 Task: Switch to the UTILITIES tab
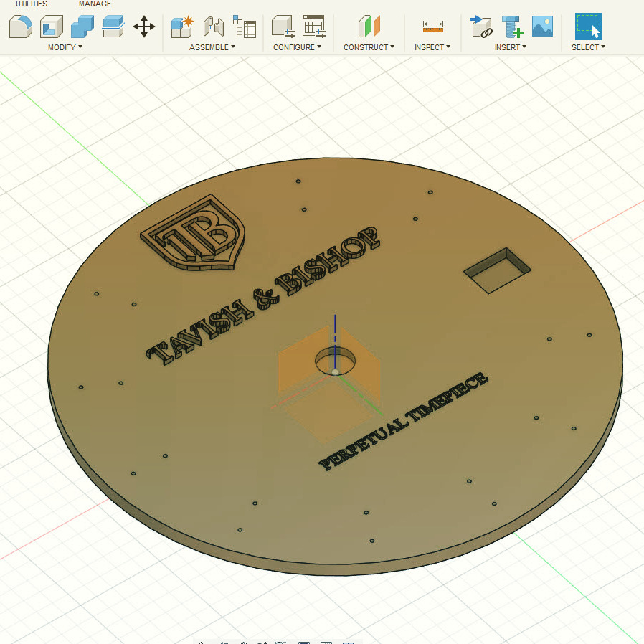coord(32,4)
